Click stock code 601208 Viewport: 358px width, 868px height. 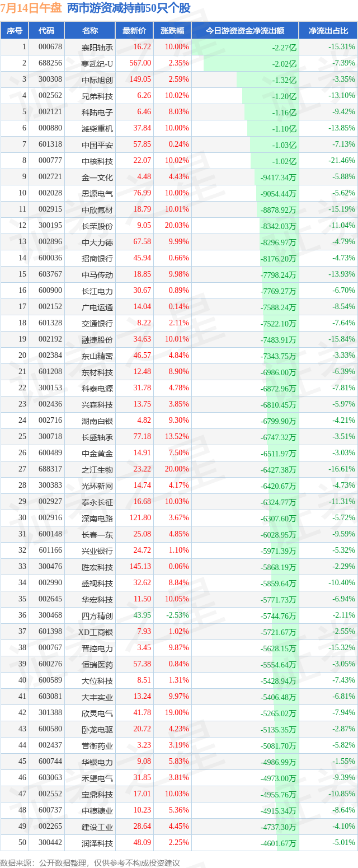click(50, 372)
